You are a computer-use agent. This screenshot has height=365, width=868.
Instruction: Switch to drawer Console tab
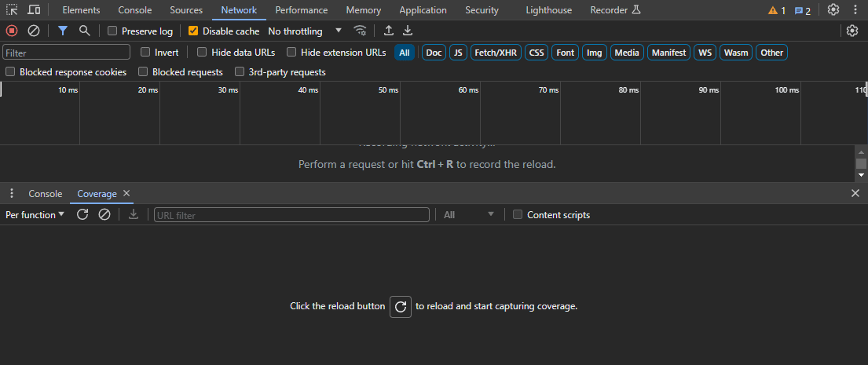pyautogui.click(x=46, y=194)
